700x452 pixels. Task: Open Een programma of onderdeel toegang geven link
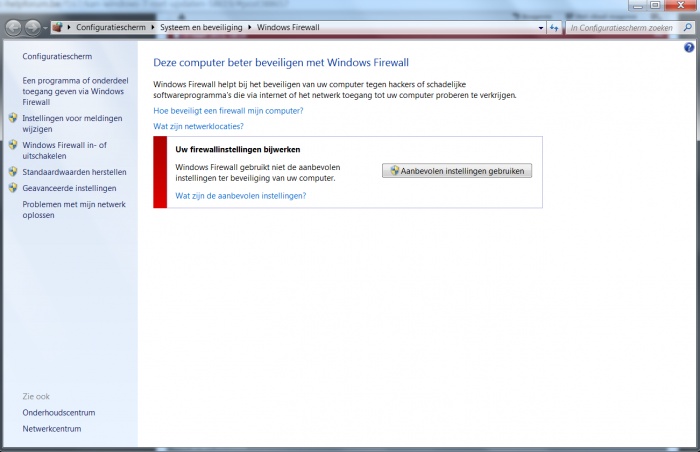click(x=75, y=91)
